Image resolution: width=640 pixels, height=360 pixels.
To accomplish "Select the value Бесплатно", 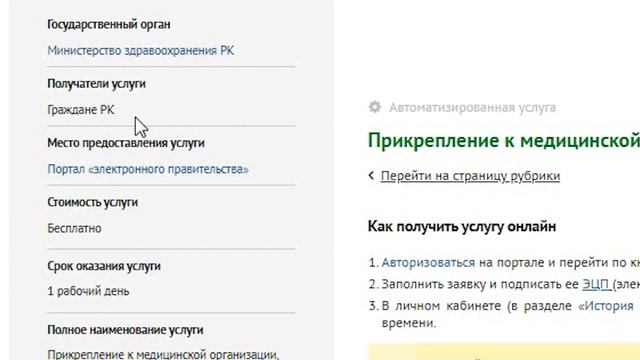I will coord(74,228).
